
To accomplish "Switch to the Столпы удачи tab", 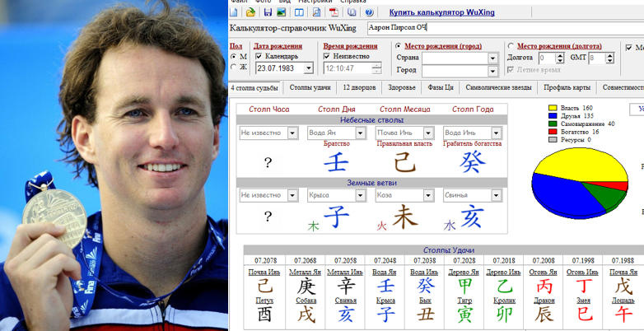I will click(x=310, y=86).
